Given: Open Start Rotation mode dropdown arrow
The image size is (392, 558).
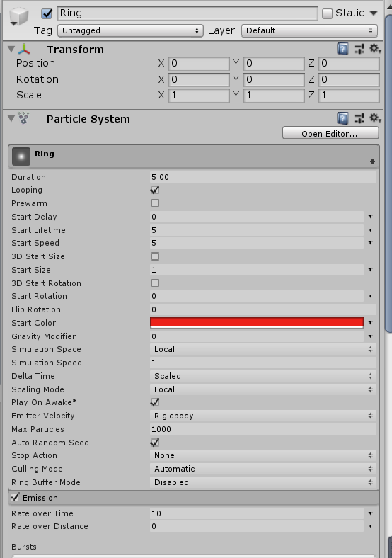Looking at the screenshot, I should tap(370, 296).
